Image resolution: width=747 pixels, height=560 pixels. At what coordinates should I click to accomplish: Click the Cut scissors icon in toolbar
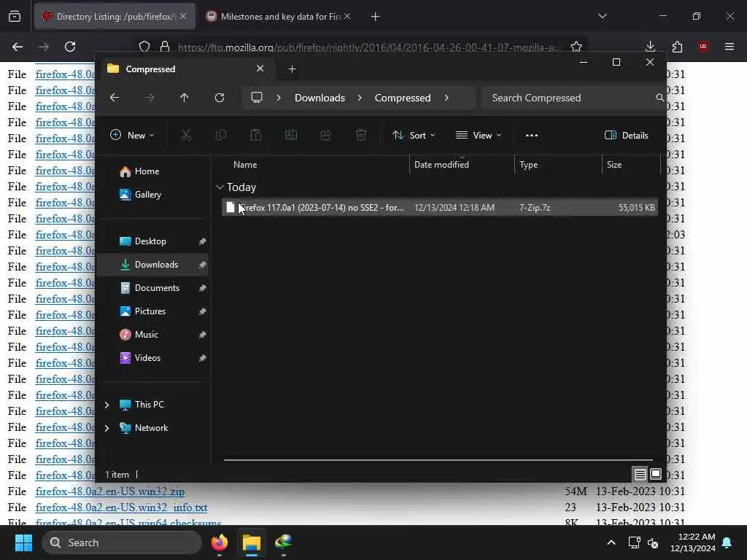click(186, 135)
